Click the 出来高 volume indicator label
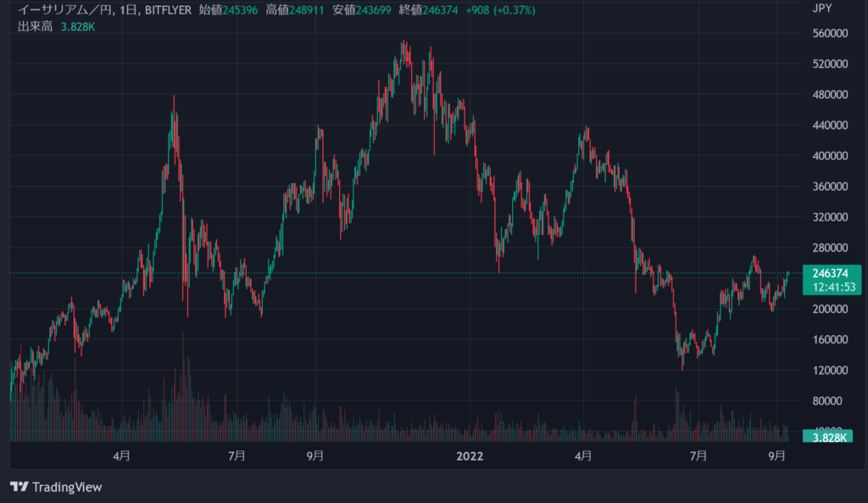This screenshot has height=503, width=868. click(x=35, y=26)
